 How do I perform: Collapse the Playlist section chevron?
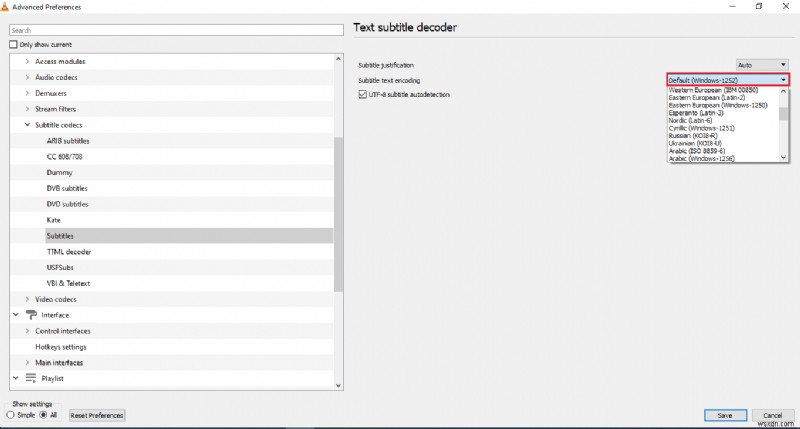(16, 378)
